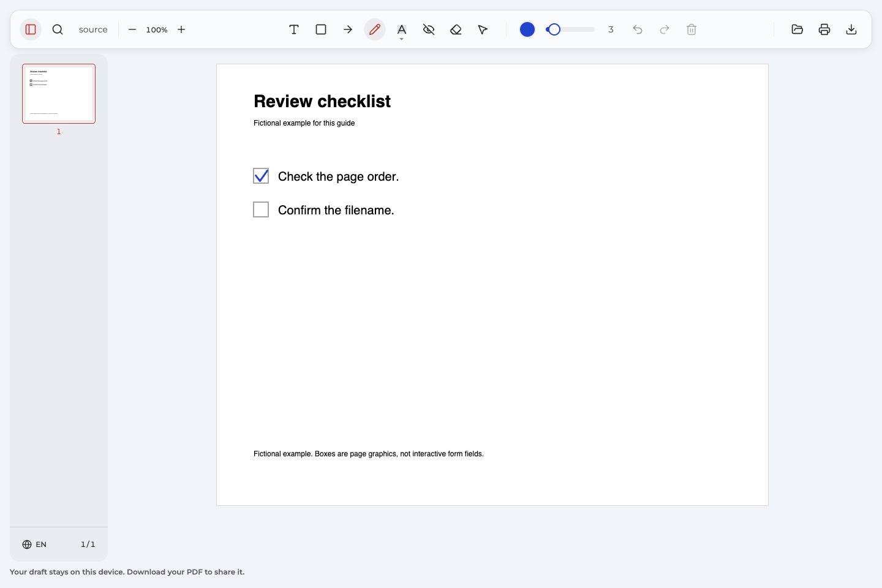Print the document
882x588 pixels.
coord(824,29)
